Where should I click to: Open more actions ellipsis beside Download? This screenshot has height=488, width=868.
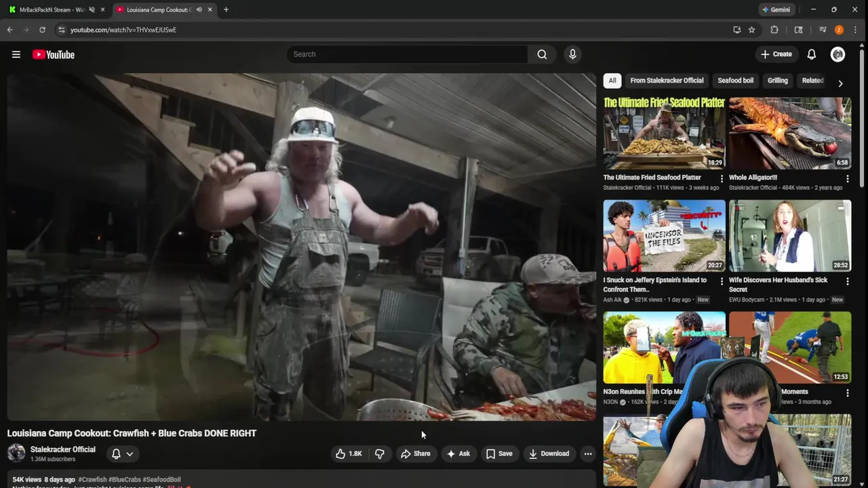[588, 453]
